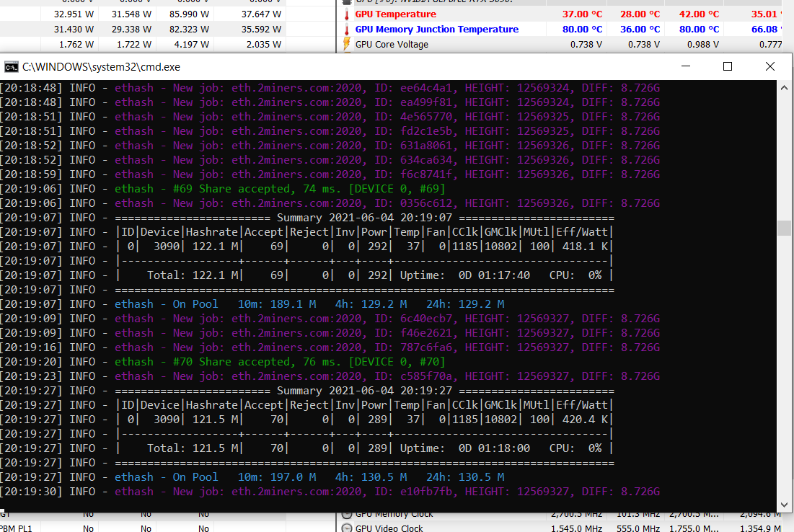Click the job line with ID 0356c612
The image size is (794, 532).
pos(330,203)
